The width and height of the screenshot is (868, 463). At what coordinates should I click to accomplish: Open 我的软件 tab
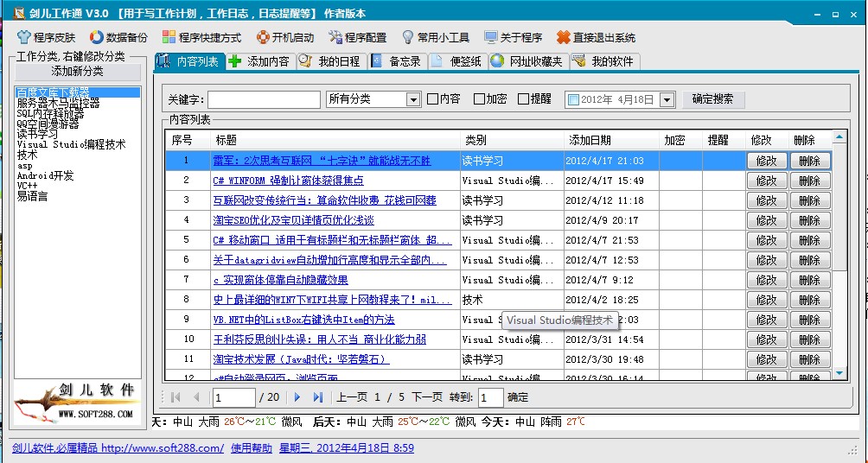604,61
